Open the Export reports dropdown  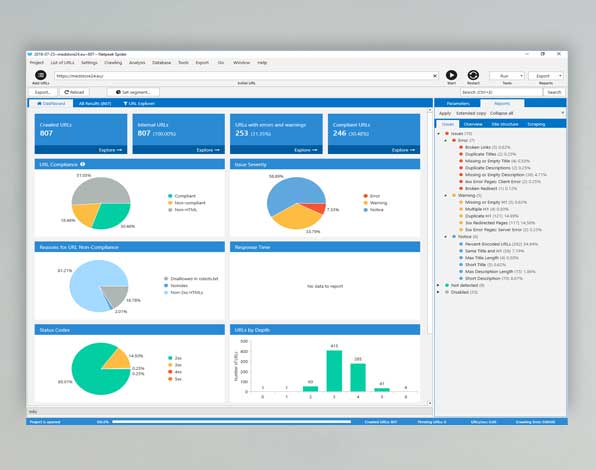[x=545, y=76]
